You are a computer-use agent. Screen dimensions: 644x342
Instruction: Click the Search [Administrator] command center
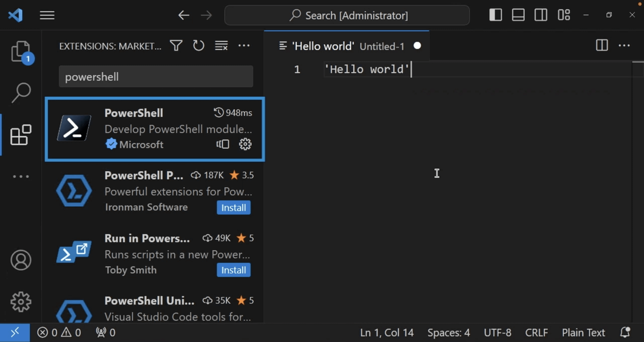click(x=347, y=15)
